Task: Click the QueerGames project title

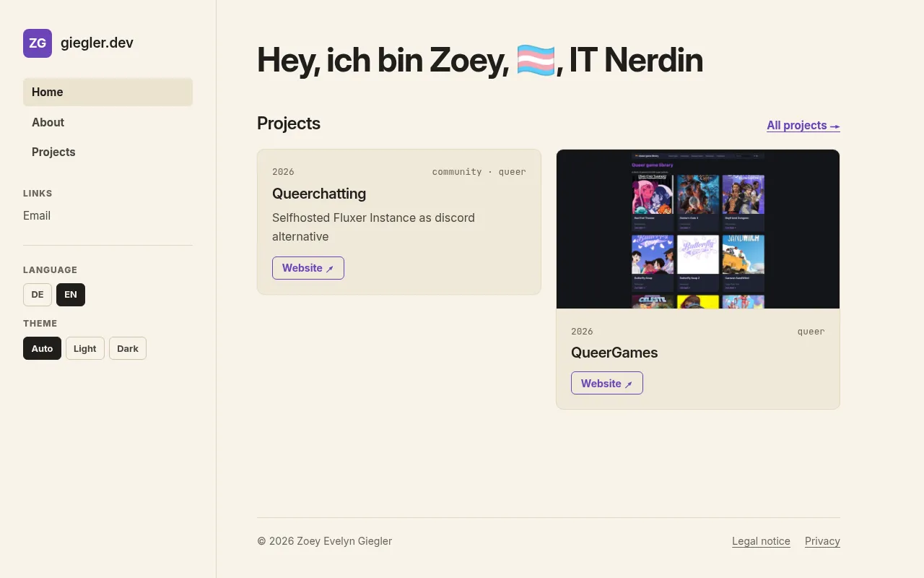Action: pos(614,353)
